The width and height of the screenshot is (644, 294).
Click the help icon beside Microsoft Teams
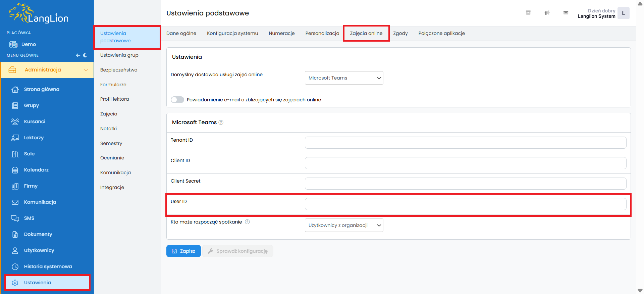221,122
